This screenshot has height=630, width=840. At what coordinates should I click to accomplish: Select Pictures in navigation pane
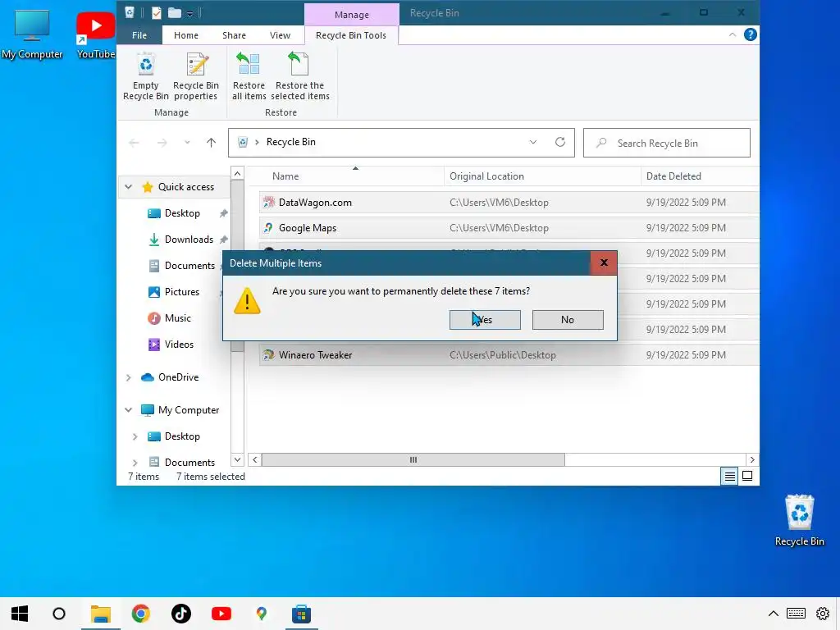coord(181,292)
